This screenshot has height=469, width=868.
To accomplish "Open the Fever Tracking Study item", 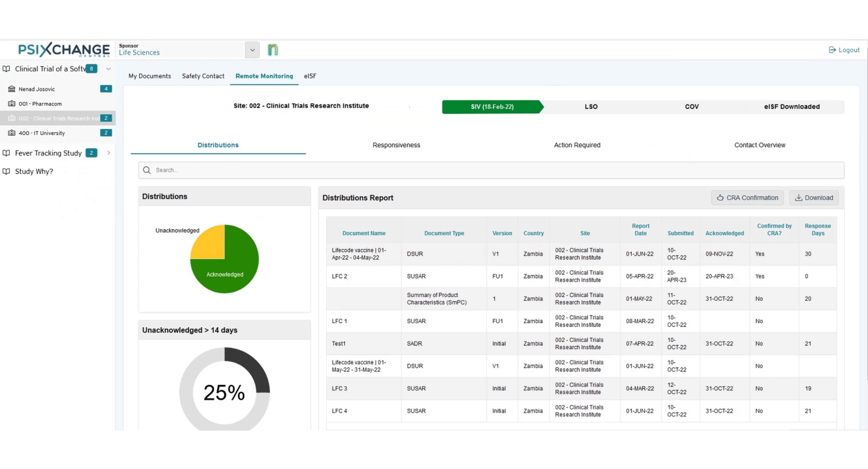I will pyautogui.click(x=48, y=153).
